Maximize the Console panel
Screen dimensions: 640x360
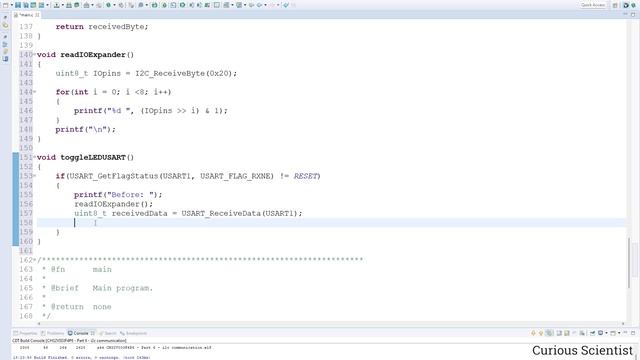633,333
